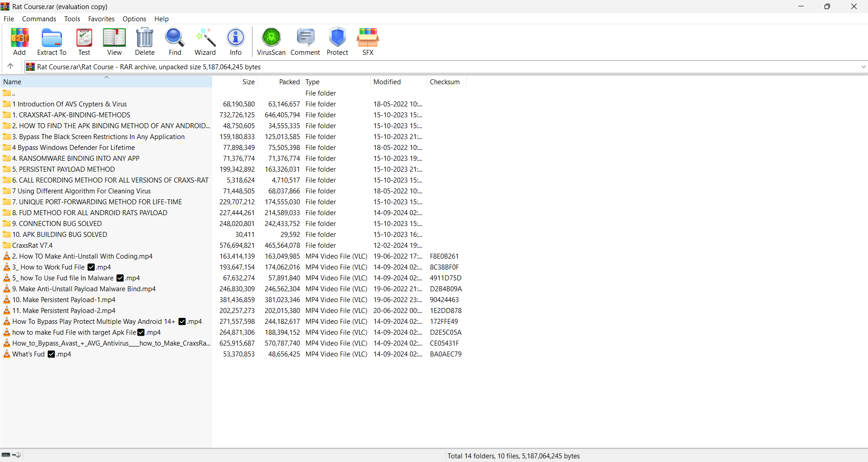868x462 pixels.
Task: Launch the Wizard tool
Action: (205, 42)
